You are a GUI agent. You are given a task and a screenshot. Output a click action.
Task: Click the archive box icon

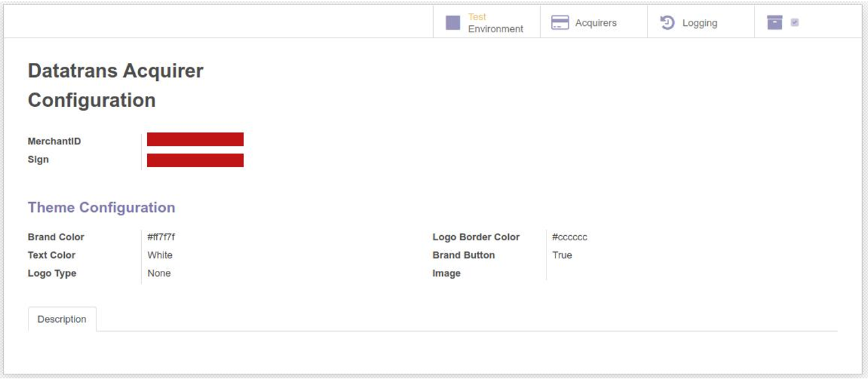pos(775,23)
